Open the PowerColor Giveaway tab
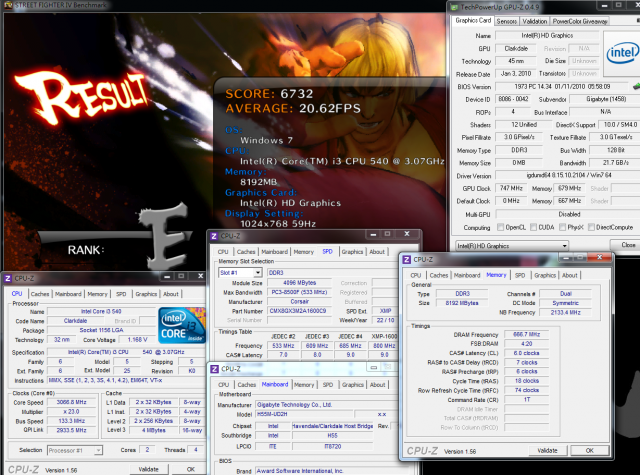 (580, 21)
